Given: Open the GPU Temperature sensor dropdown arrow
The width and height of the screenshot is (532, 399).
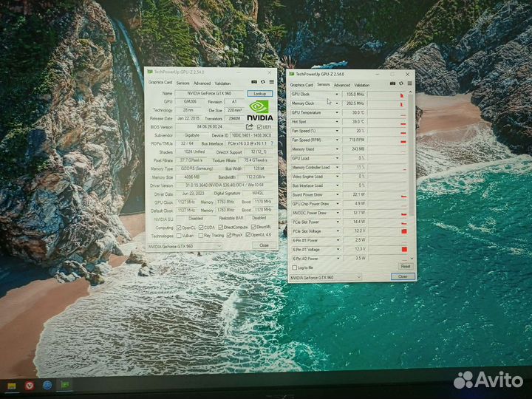Looking at the screenshot, I should click(x=337, y=112).
